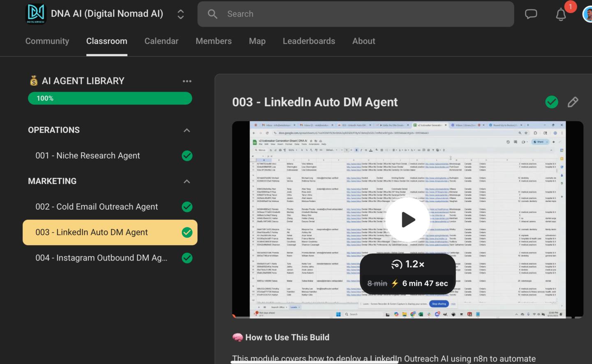Change playback speed from 1.2x
Viewport: 592px width, 364px height.
[x=408, y=264]
